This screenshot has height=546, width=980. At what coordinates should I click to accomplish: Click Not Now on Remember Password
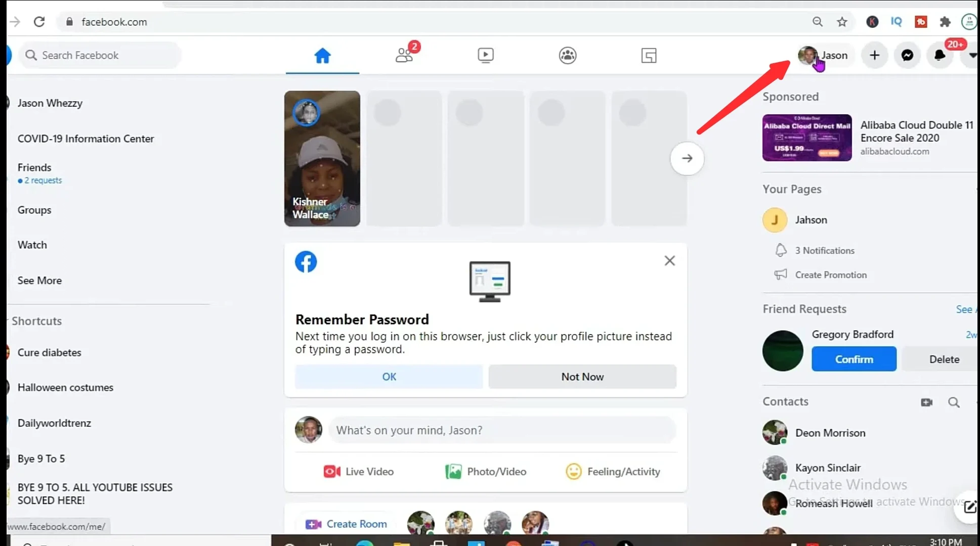[x=582, y=377]
